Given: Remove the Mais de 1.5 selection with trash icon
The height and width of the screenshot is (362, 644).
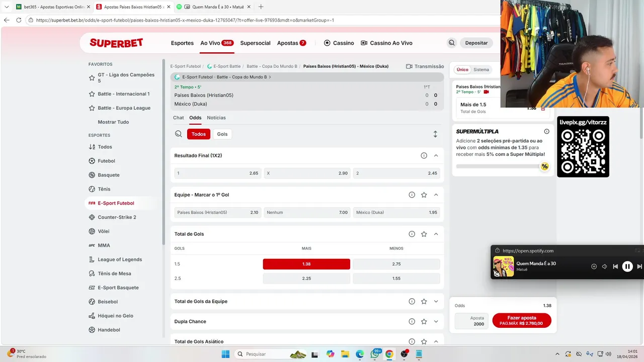Looking at the screenshot, I should (x=543, y=108).
